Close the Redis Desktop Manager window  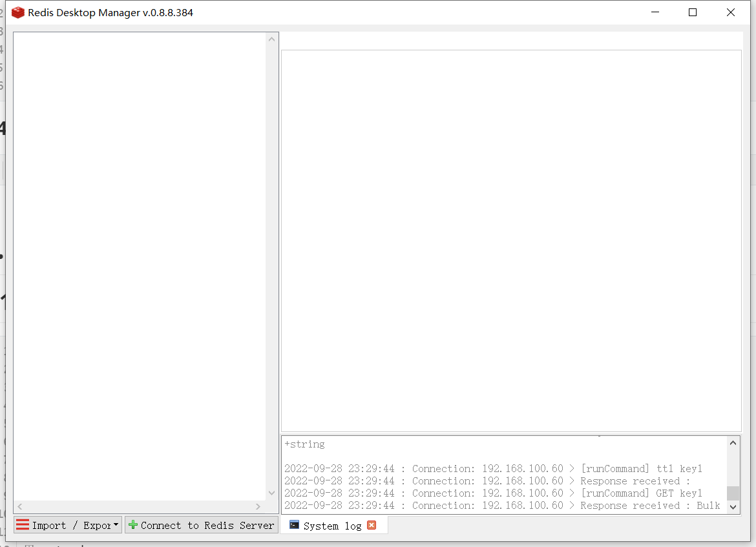pyautogui.click(x=730, y=12)
